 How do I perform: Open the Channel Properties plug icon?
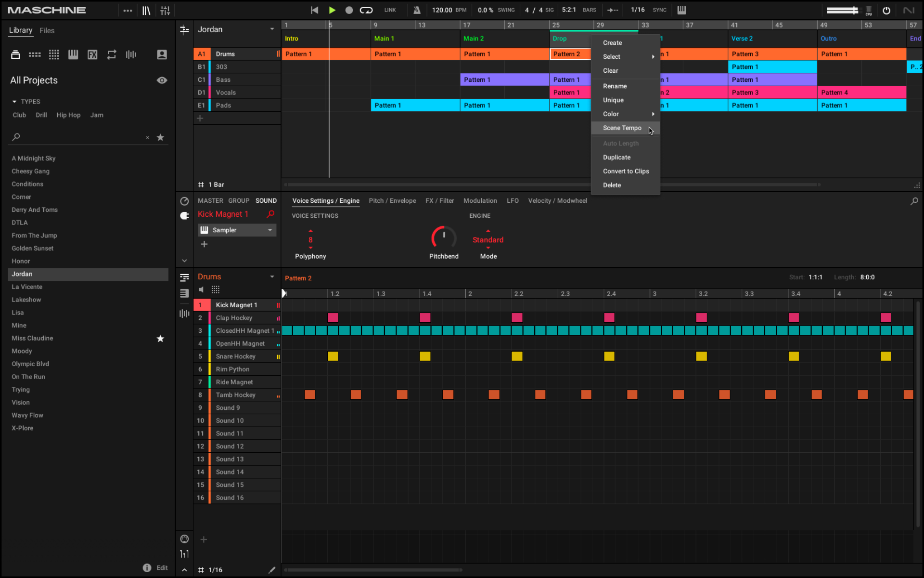pyautogui.click(x=184, y=215)
